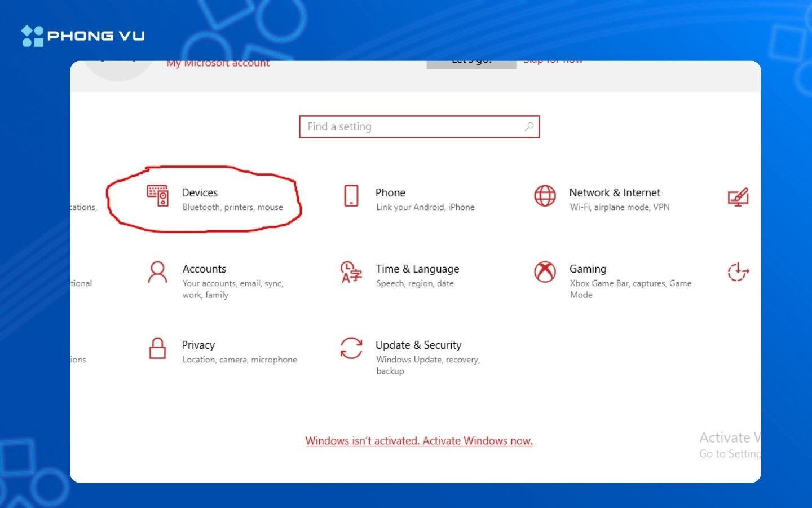Open the Privacy lock icon
812x508 pixels.
coord(157,348)
